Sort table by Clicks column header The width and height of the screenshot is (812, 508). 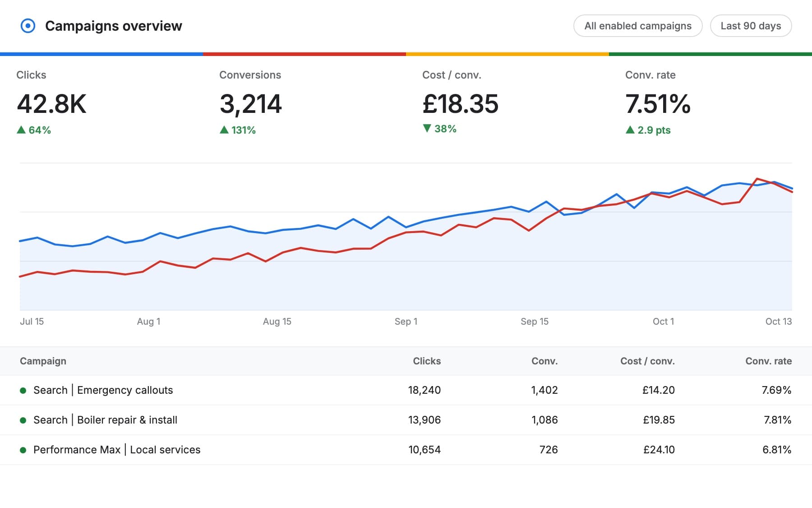(x=427, y=361)
